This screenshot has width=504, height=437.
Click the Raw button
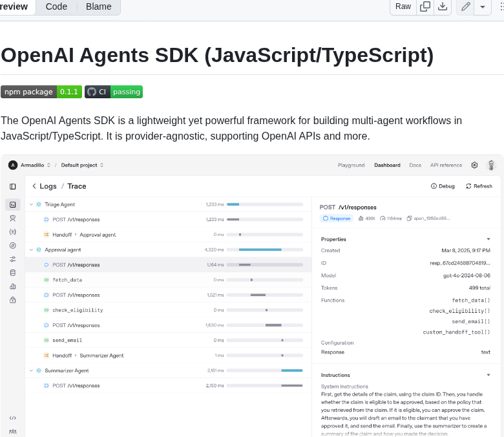click(x=403, y=6)
